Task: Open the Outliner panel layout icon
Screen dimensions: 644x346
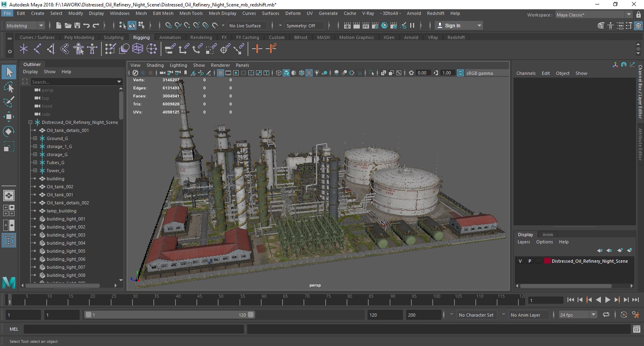Action: (x=9, y=241)
